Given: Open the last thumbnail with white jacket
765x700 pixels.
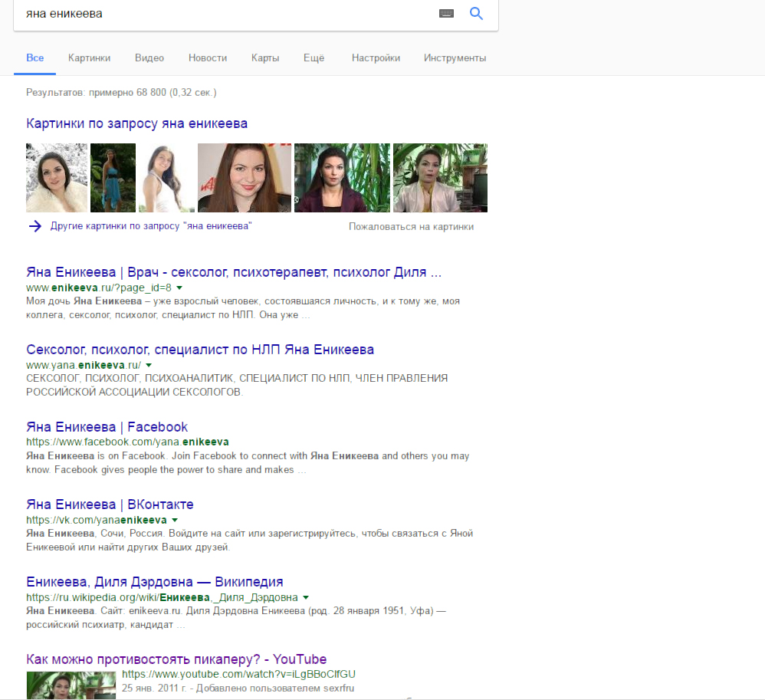Looking at the screenshot, I should coord(440,178).
